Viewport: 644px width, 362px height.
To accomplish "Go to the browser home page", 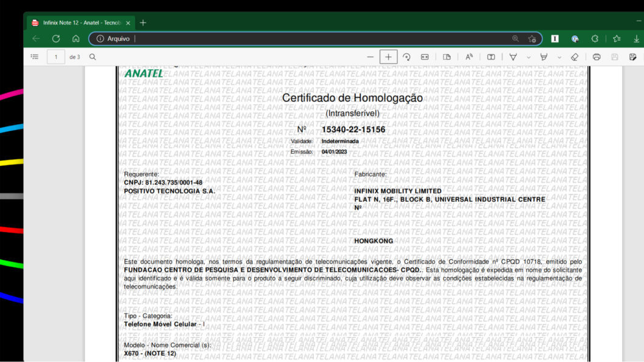I will (75, 39).
